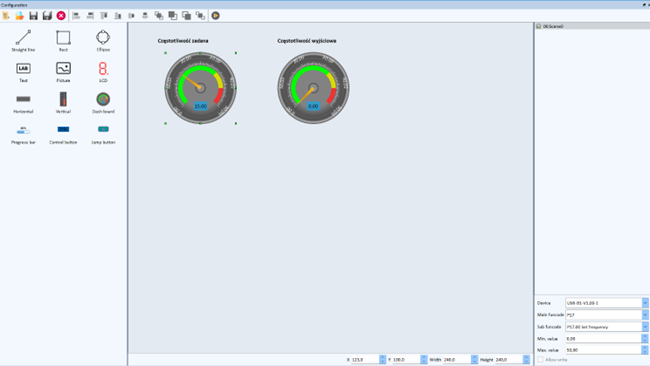Pick the Control button widget

pyautogui.click(x=63, y=134)
